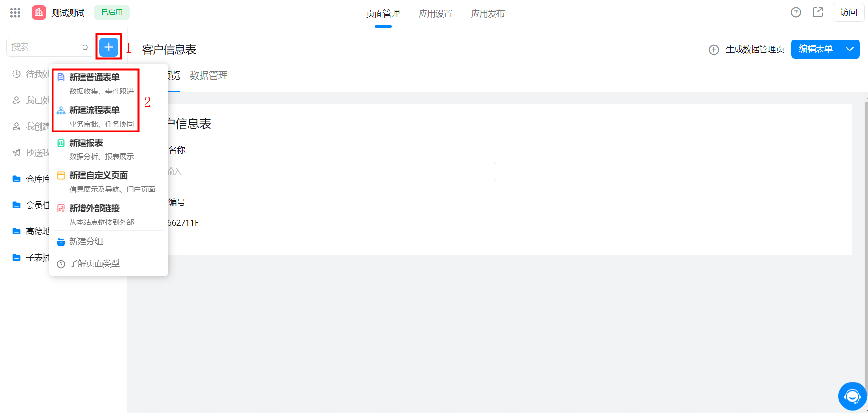This screenshot has width=868, height=413.
Task: Click the 新建自定义页面 page icon
Action: click(x=61, y=175)
